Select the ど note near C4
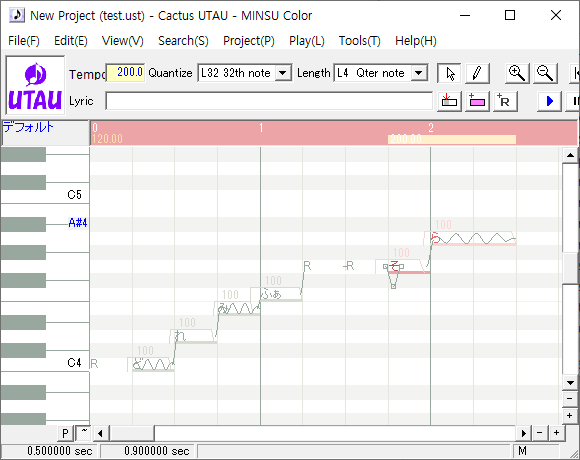Viewport: 580px width, 460px height. click(153, 365)
